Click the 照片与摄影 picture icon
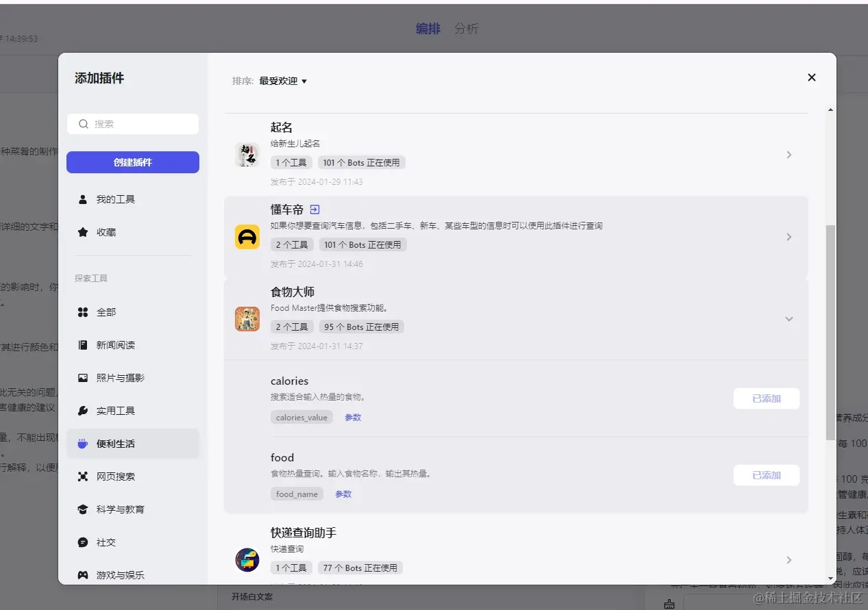The image size is (868, 610). pyautogui.click(x=83, y=378)
